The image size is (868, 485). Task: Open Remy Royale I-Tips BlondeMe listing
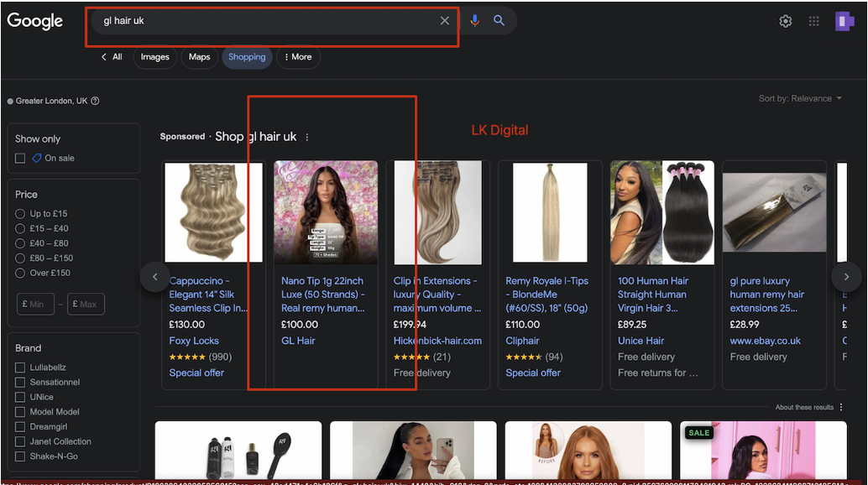[547, 295]
